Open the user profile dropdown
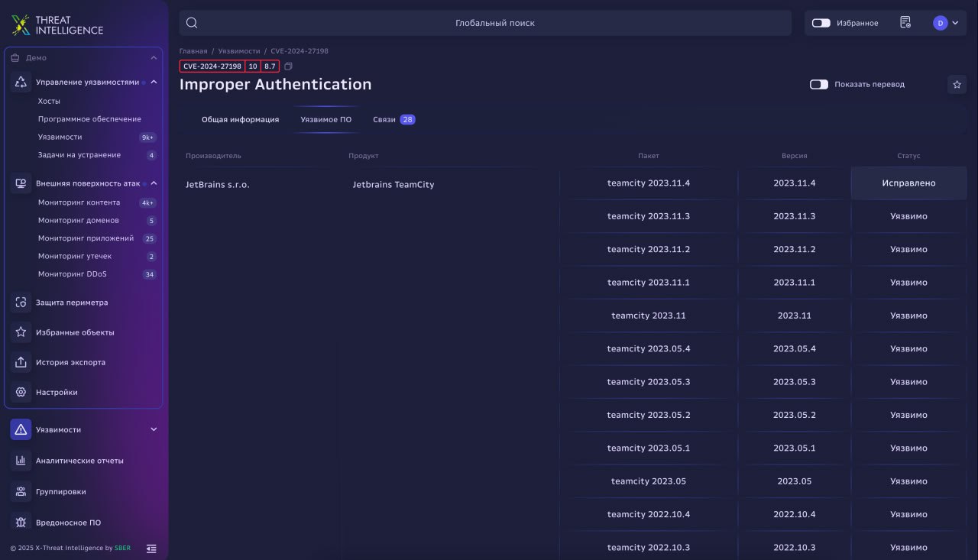This screenshot has width=978, height=560. tap(946, 23)
